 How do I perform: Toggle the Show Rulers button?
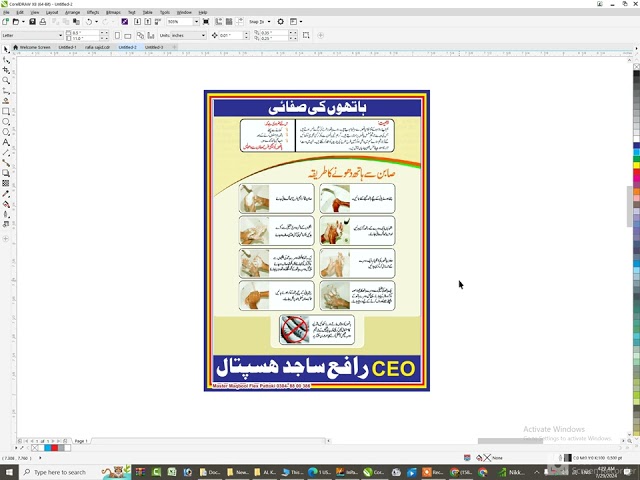219,22
